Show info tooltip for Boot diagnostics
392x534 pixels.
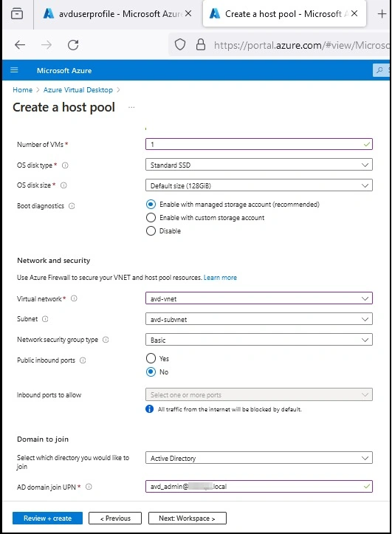pyautogui.click(x=72, y=206)
